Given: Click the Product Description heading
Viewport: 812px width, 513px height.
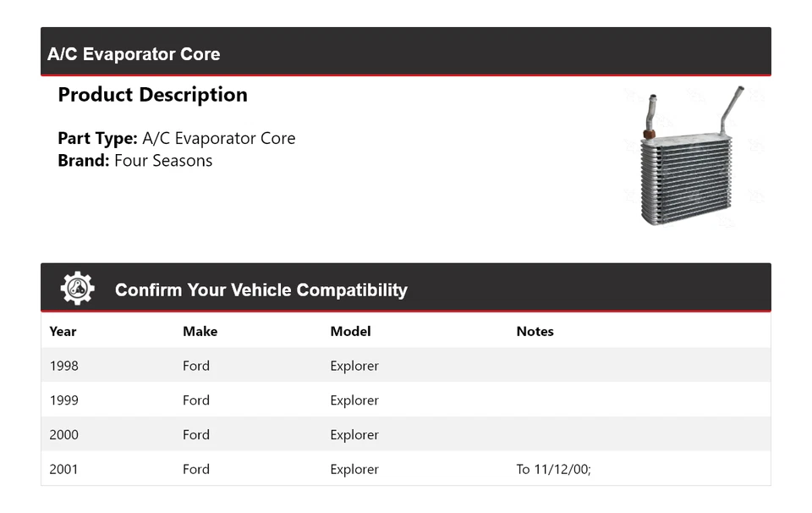Looking at the screenshot, I should (152, 95).
